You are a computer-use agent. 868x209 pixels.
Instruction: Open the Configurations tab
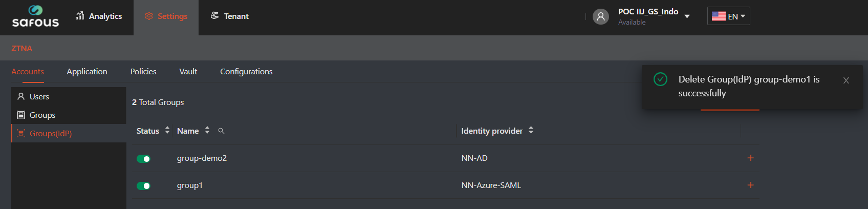[x=246, y=72]
